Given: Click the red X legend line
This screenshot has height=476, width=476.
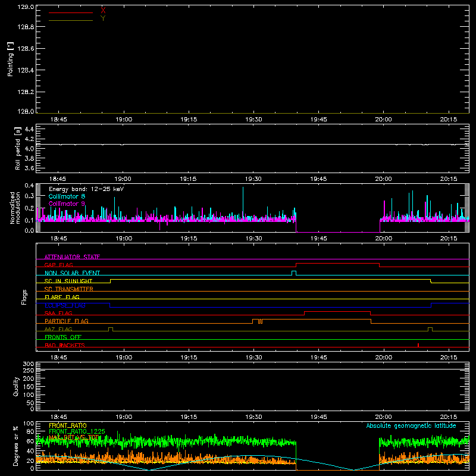Looking at the screenshot, I should coord(71,12).
